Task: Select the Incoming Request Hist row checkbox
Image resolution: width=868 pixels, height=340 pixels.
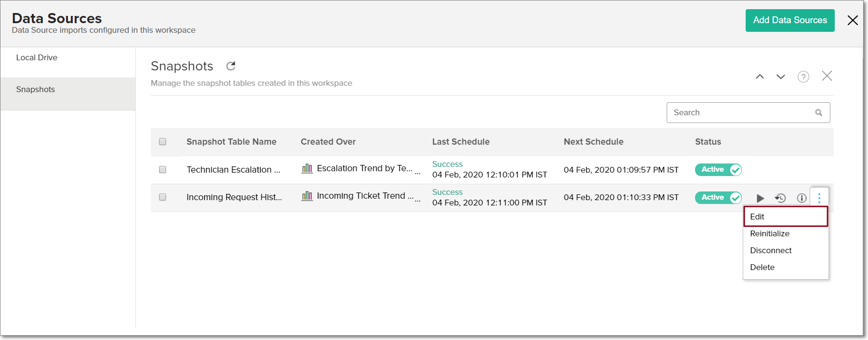Action: coord(163,197)
